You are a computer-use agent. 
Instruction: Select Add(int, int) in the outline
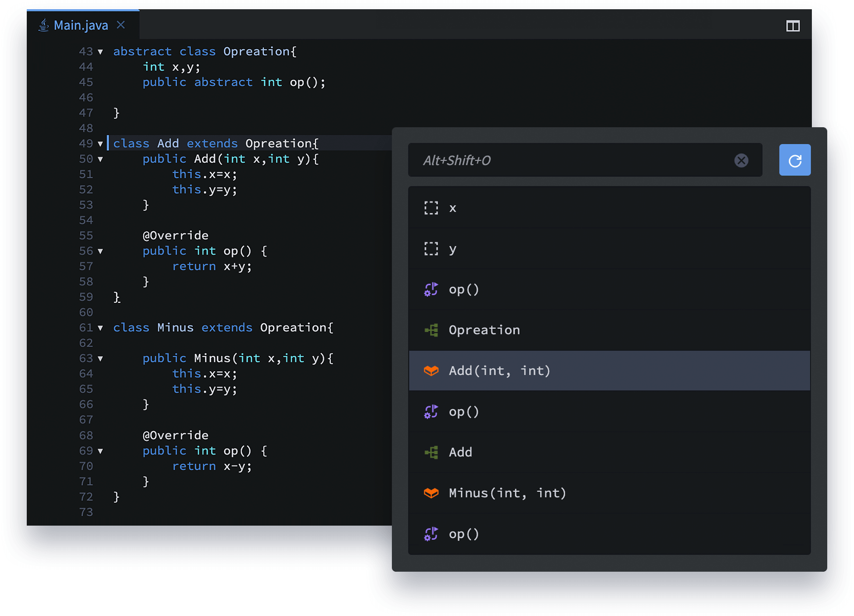pyautogui.click(x=609, y=371)
